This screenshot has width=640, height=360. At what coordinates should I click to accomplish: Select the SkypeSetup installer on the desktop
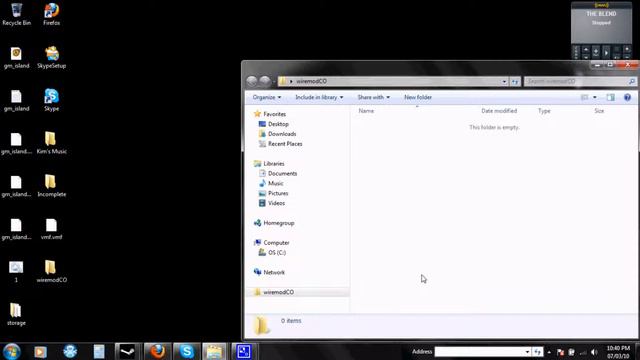tap(51, 57)
